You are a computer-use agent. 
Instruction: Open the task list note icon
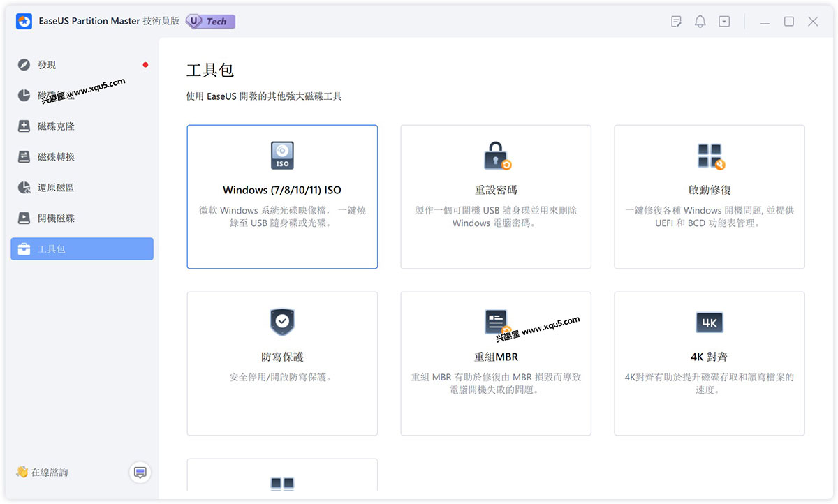[x=676, y=22]
